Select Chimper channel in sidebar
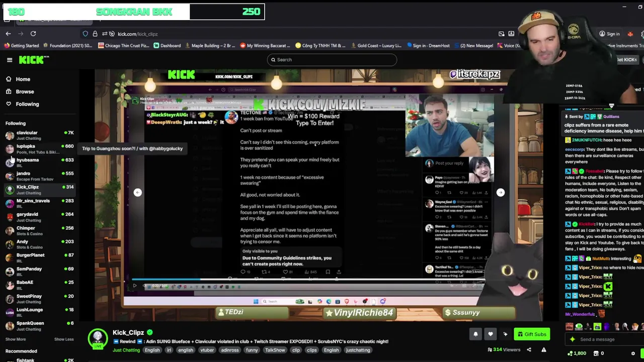 (39, 230)
